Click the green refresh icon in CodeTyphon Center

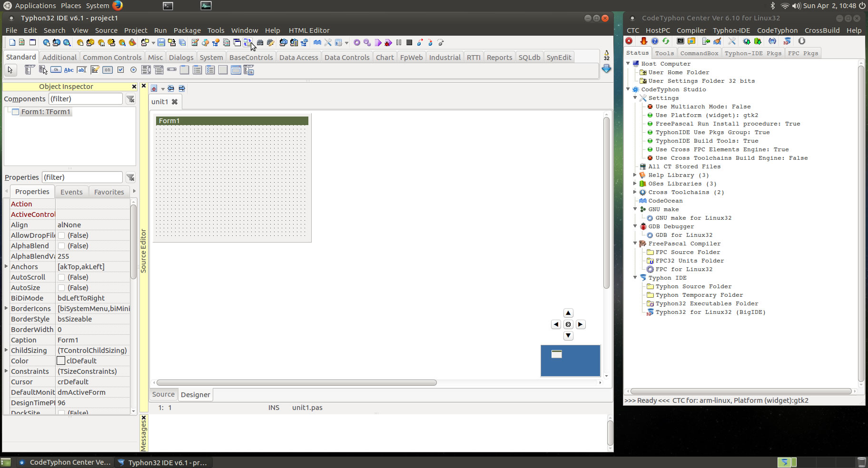pos(666,41)
